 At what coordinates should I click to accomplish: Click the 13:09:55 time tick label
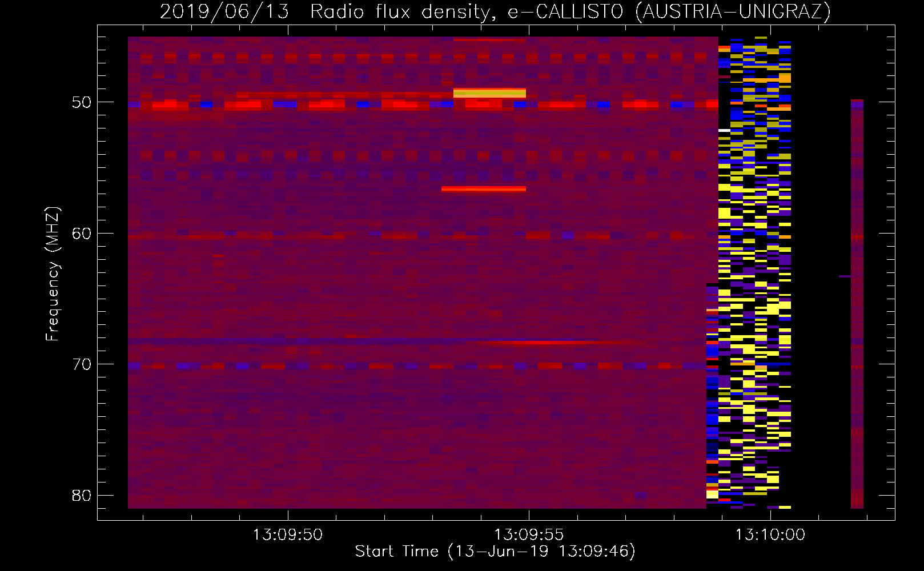coord(529,535)
